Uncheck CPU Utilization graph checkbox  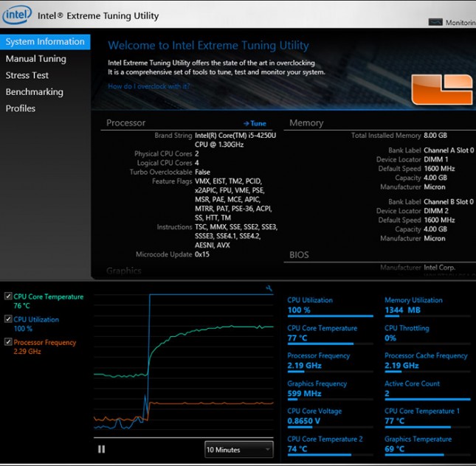click(8, 319)
